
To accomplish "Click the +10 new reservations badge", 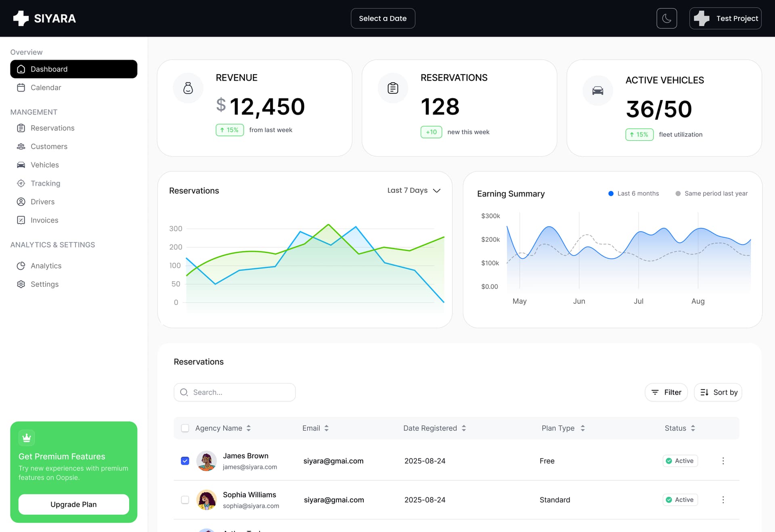I will tap(431, 132).
